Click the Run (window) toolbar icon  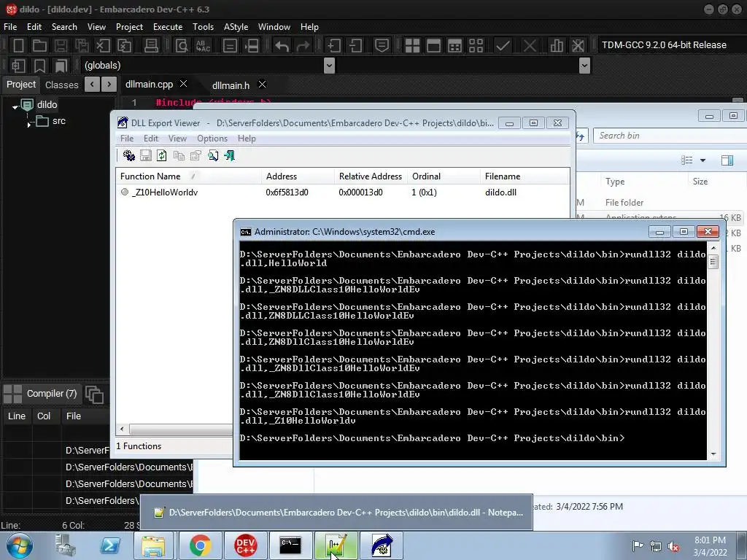tap(433, 46)
